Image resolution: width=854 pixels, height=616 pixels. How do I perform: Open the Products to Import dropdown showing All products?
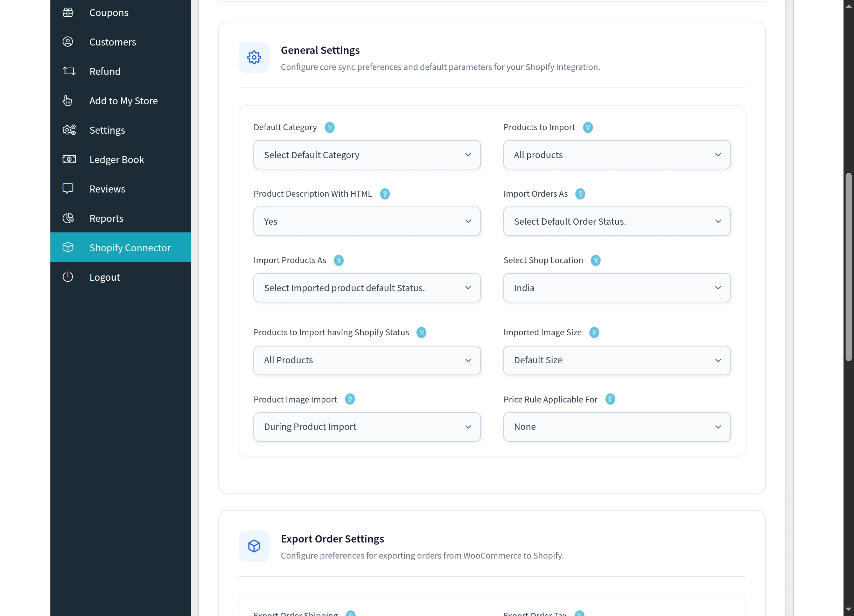(617, 155)
